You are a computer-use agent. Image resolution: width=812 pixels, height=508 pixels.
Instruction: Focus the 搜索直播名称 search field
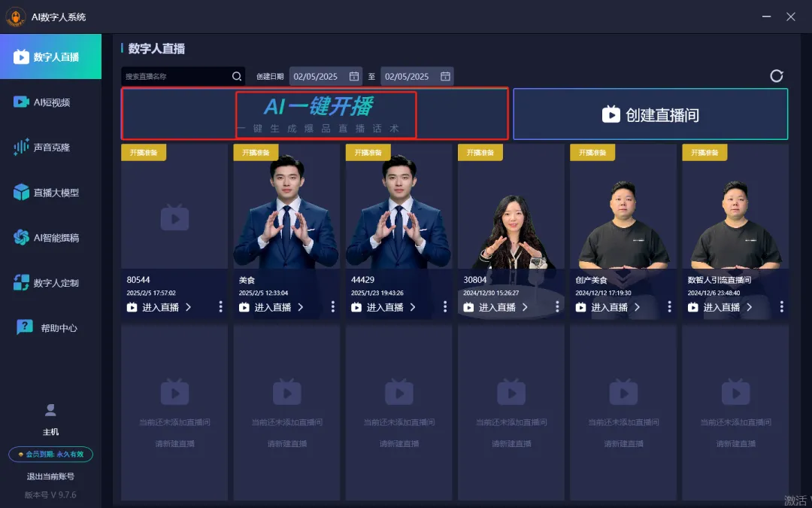tap(176, 76)
